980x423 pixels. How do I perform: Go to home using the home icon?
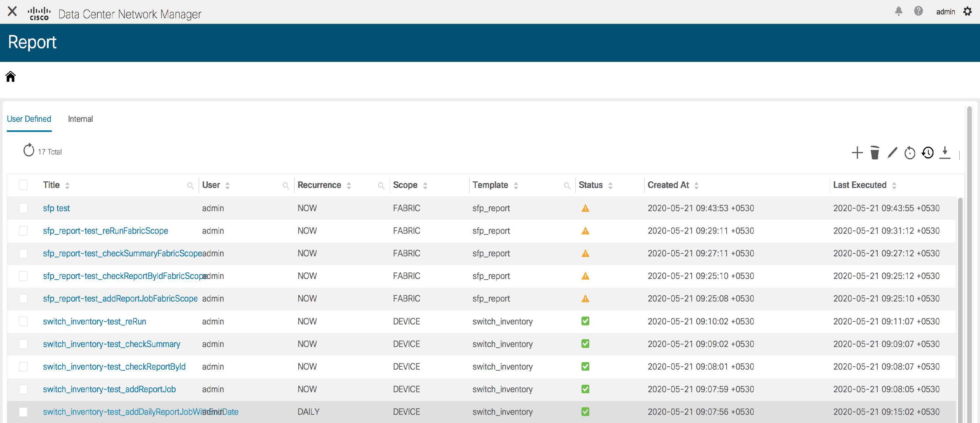[10, 76]
